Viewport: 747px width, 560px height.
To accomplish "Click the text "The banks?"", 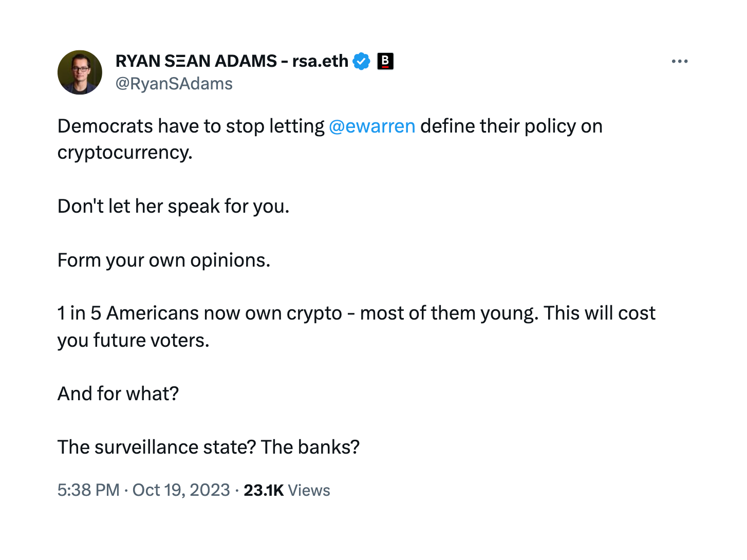I will coord(310,447).
